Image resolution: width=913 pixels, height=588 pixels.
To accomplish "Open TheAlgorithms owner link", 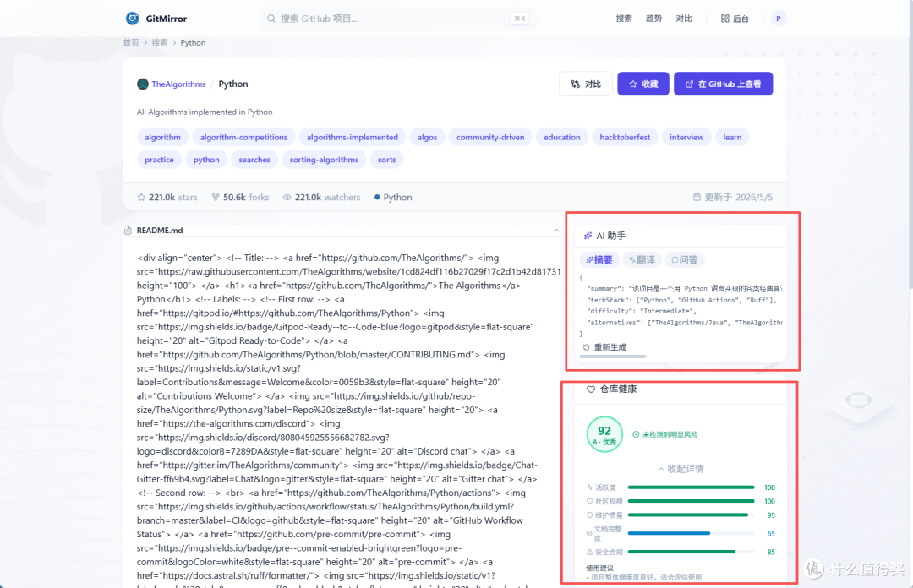I will coord(178,84).
